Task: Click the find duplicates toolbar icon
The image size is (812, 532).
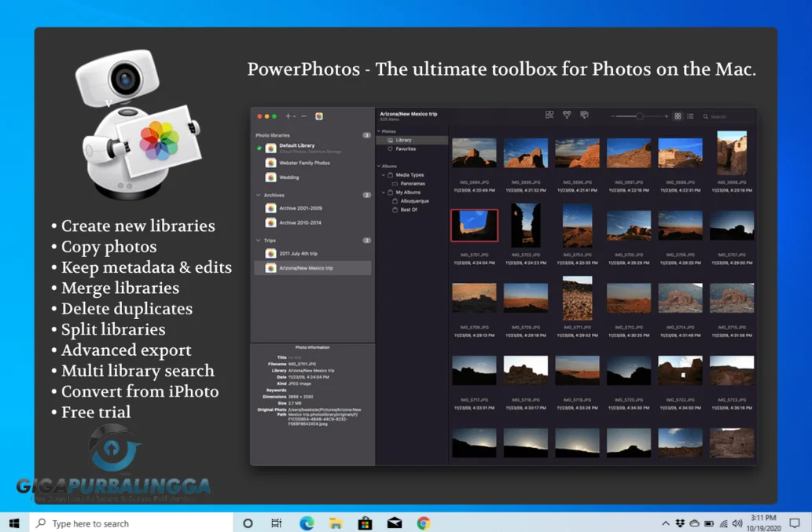Action: tap(549, 115)
